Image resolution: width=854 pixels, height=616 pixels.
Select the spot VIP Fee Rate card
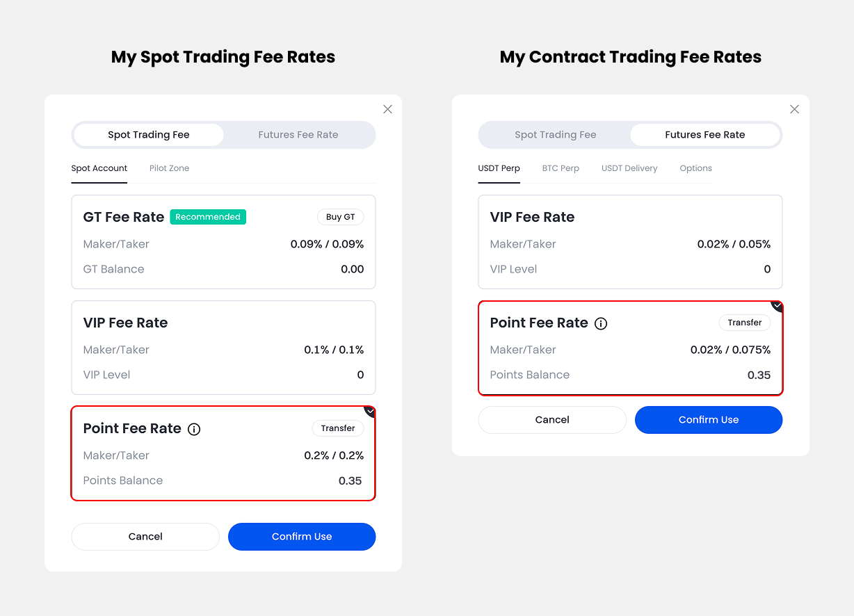tap(223, 348)
